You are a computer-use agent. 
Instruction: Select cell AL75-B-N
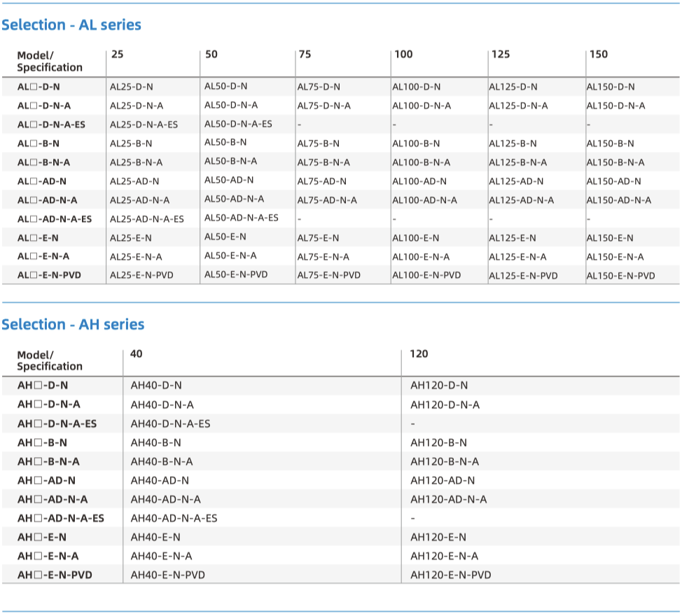coord(319,143)
